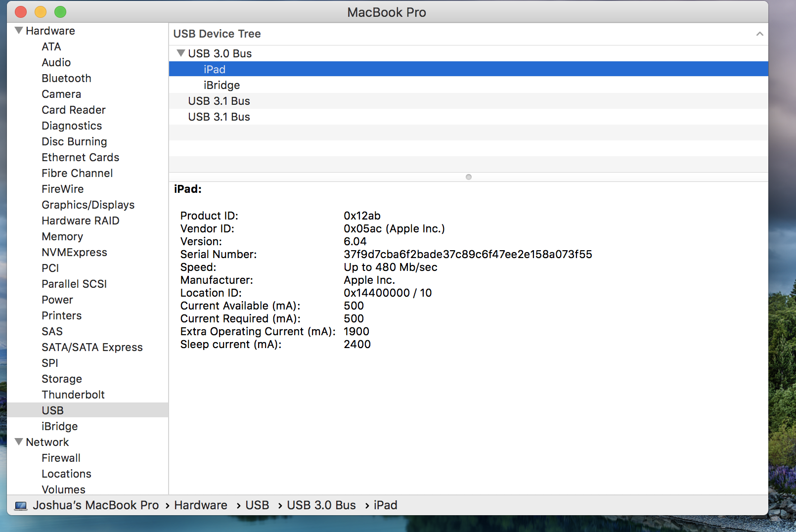The width and height of the screenshot is (796, 532).
Task: Open the Parallel SCSI section
Action: tap(74, 284)
